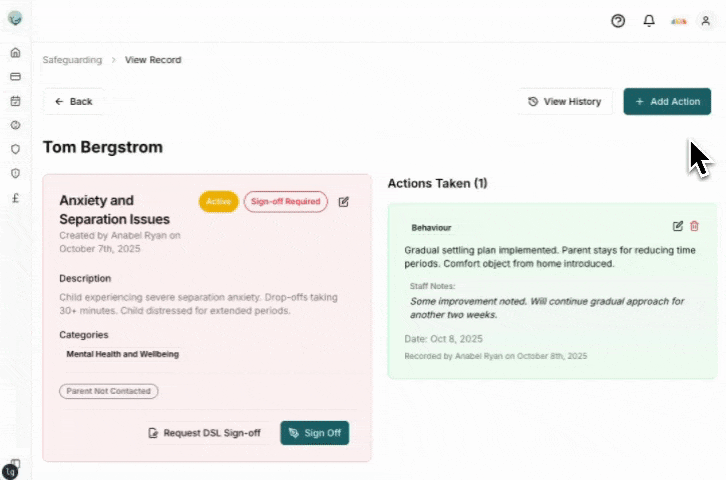Request DSL Sign-off
The image size is (726, 480).
(204, 433)
